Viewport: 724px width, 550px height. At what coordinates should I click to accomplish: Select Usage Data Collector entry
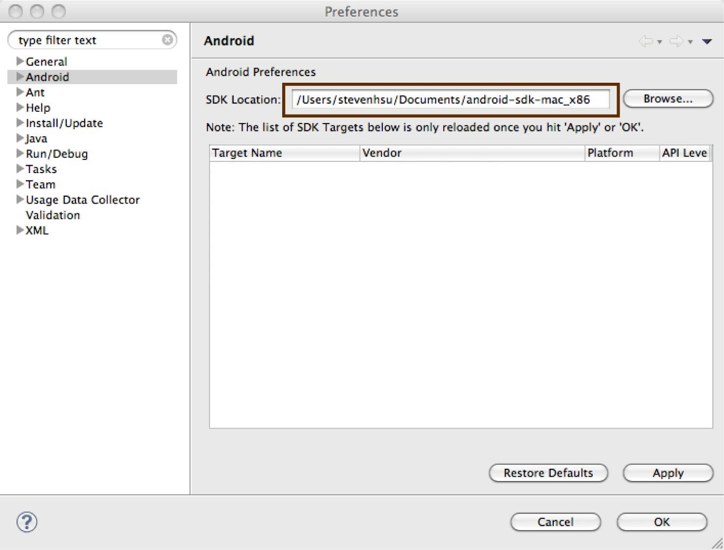pos(83,200)
